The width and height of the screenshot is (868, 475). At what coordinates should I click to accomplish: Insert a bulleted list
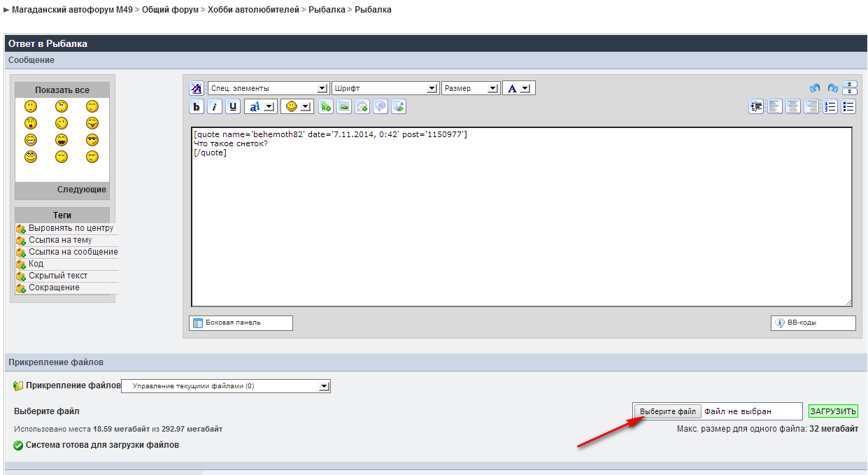click(848, 107)
